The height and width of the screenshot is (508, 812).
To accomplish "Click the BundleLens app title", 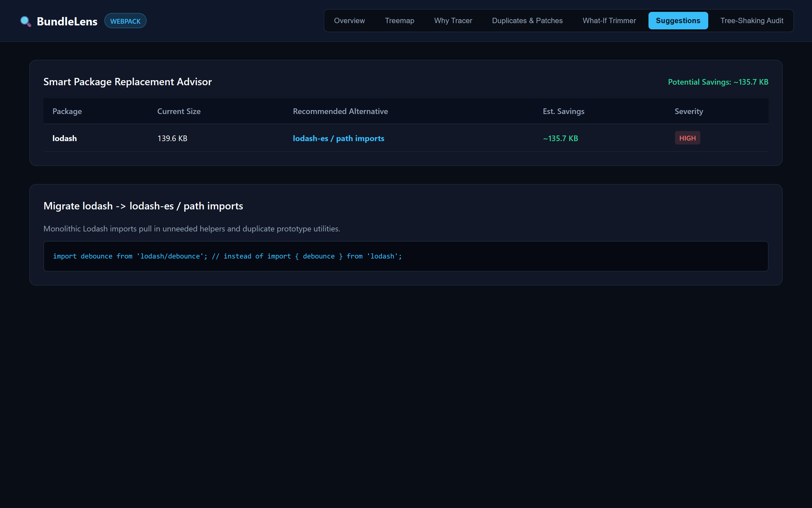I will click(67, 21).
